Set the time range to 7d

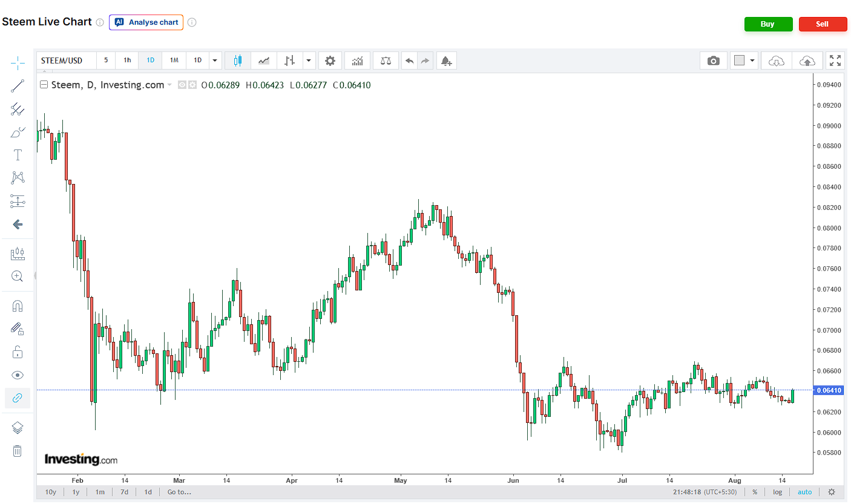(x=124, y=492)
